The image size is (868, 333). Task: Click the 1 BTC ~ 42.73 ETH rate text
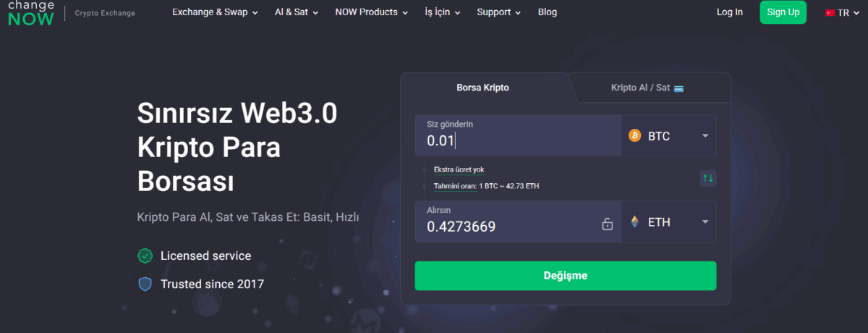[509, 187]
